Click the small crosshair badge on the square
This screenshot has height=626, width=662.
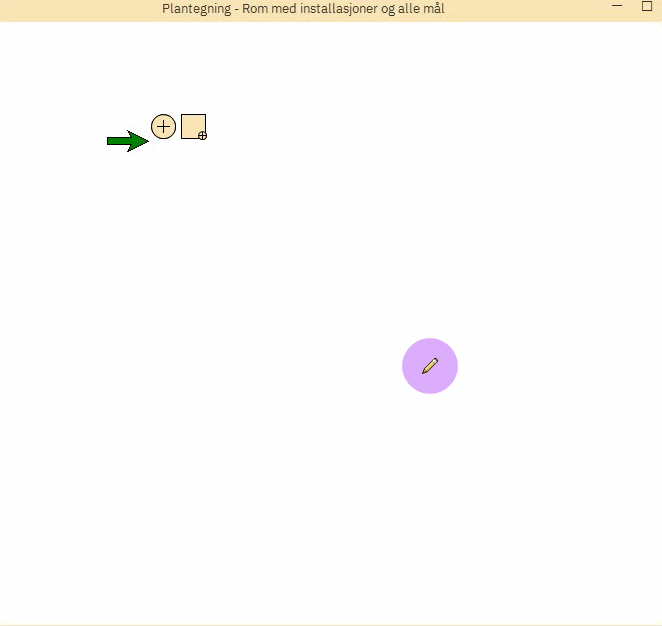click(x=202, y=135)
